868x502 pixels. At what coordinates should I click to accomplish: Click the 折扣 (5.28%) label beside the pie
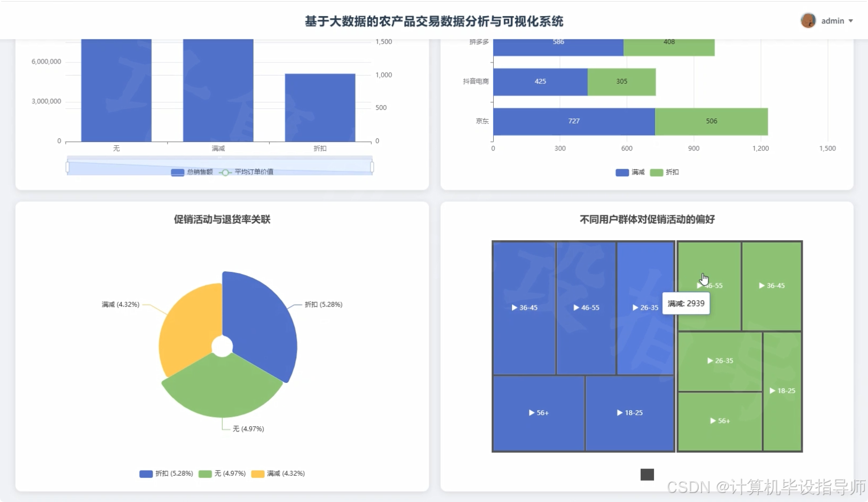coord(323,304)
